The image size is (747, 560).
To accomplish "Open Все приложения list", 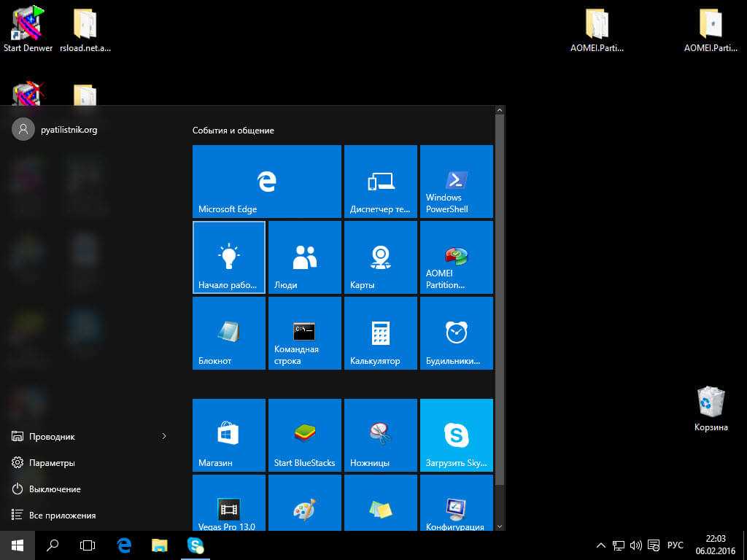I will click(62, 516).
